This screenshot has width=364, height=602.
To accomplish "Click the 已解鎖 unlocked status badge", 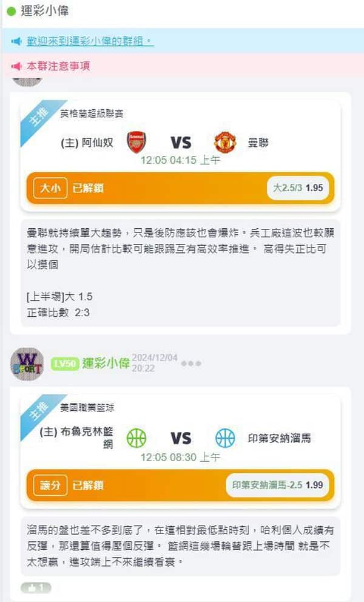I will point(83,189).
